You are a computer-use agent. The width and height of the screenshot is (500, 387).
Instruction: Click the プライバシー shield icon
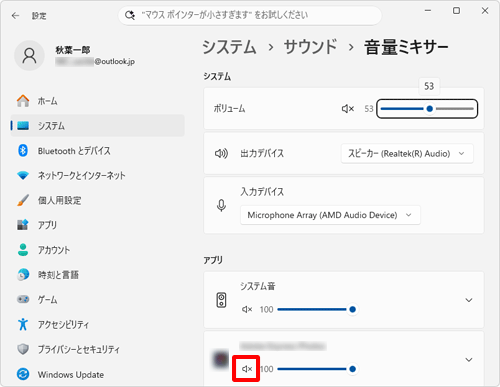(x=23, y=349)
